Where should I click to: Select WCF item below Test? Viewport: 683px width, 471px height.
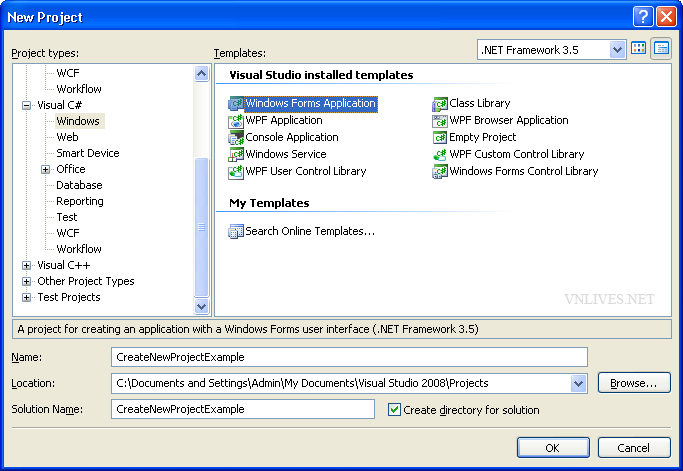(68, 233)
